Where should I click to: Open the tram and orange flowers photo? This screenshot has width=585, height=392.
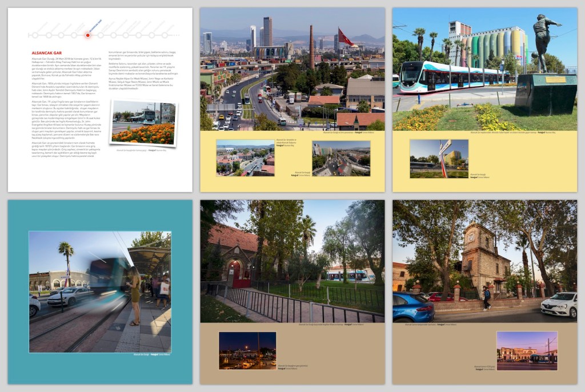click(143, 123)
